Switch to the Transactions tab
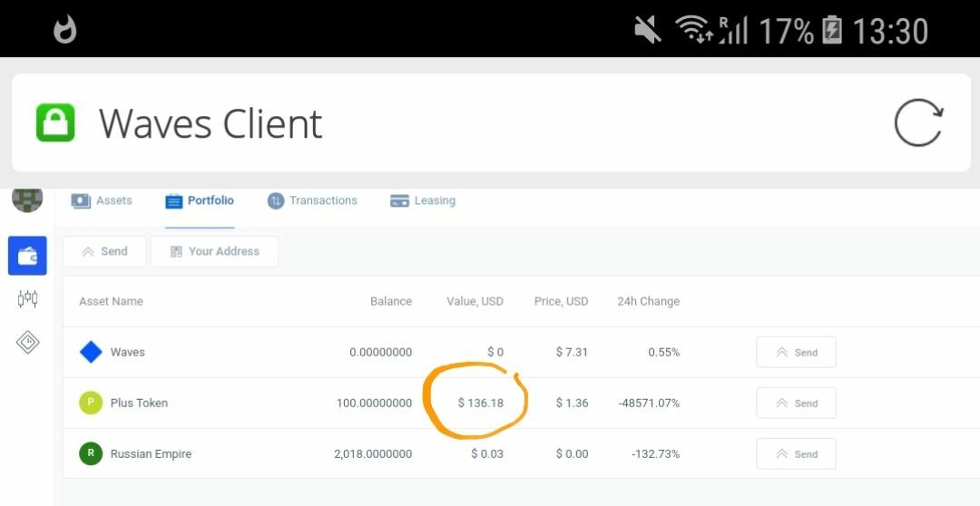 click(x=312, y=200)
